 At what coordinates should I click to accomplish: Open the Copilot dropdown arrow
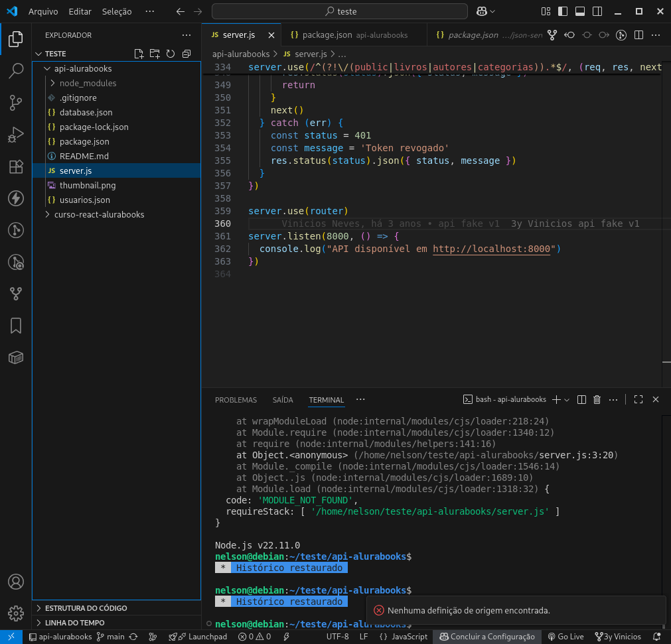pyautogui.click(x=492, y=11)
